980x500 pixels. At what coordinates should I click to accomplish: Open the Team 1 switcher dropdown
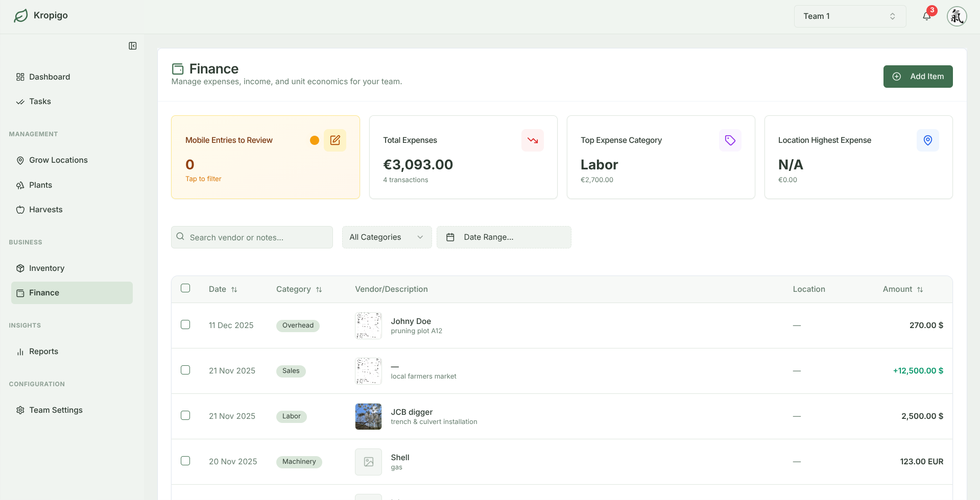click(x=849, y=16)
